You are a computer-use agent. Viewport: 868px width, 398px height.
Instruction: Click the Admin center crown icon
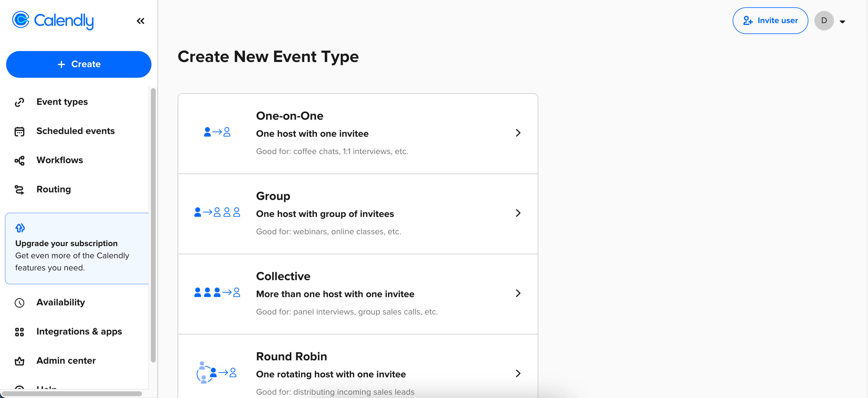(x=19, y=361)
